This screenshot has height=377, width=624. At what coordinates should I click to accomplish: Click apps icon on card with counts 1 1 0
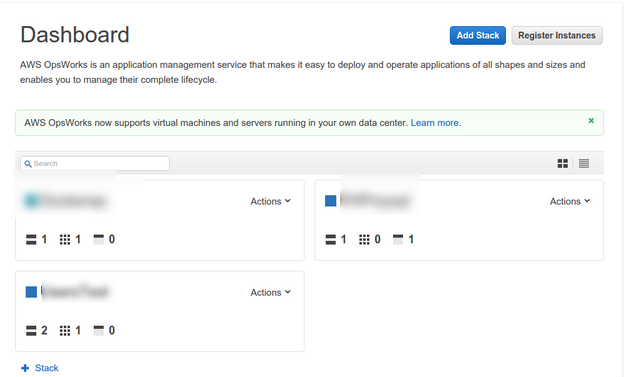pyautogui.click(x=98, y=239)
